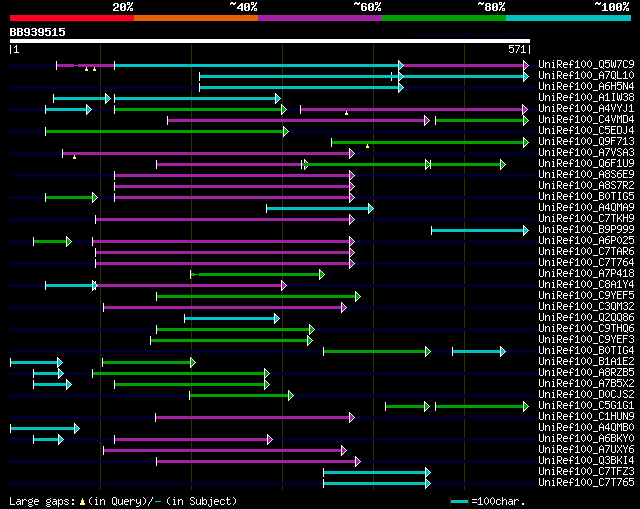Click the red 20% legend color segment
Screen dimensions: 640x509
click(72, 18)
